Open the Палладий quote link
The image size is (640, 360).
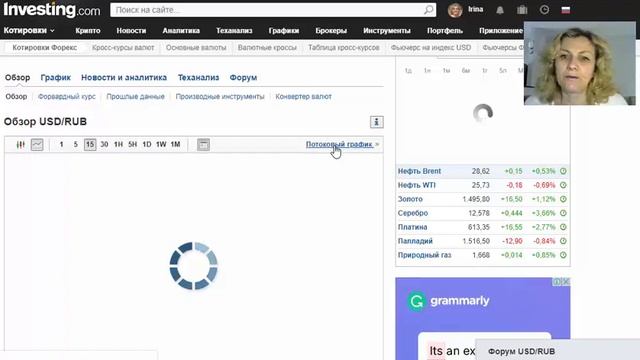point(415,241)
